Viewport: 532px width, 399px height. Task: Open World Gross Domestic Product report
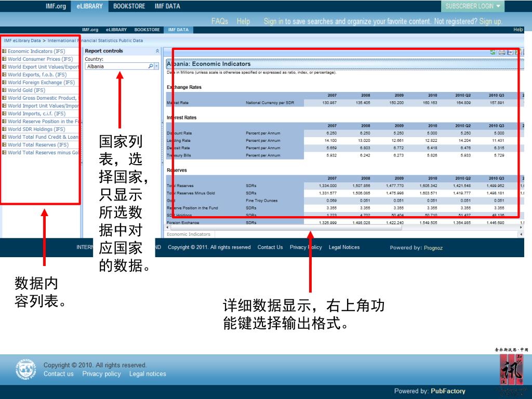(x=43, y=98)
